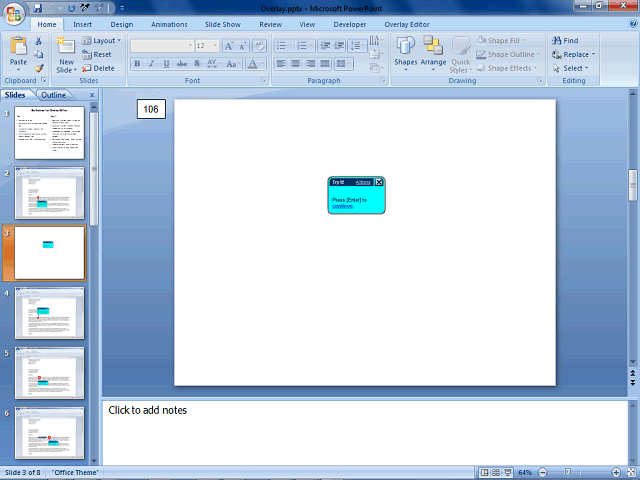Increase list indent level
640x480 pixels.
(339, 46)
